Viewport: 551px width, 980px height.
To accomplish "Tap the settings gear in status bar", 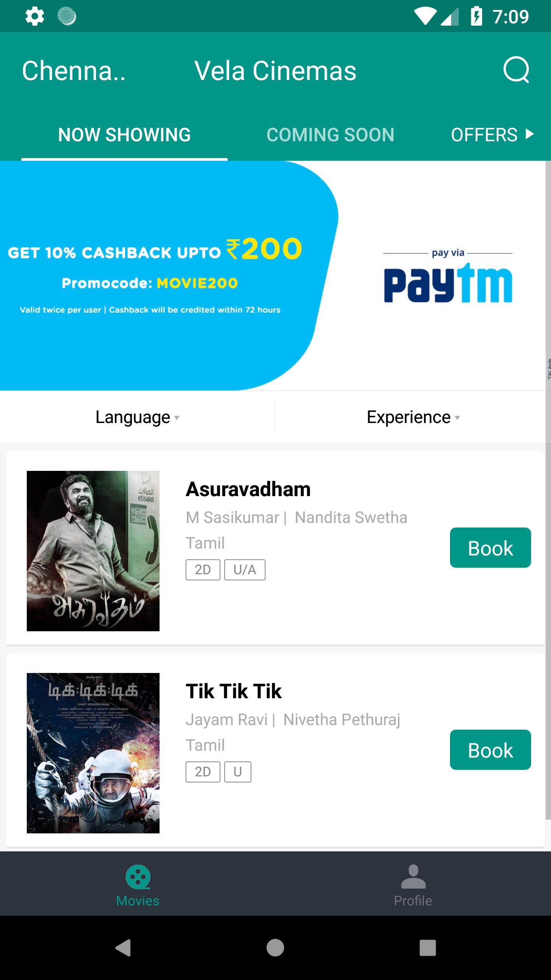I will 34,16.
